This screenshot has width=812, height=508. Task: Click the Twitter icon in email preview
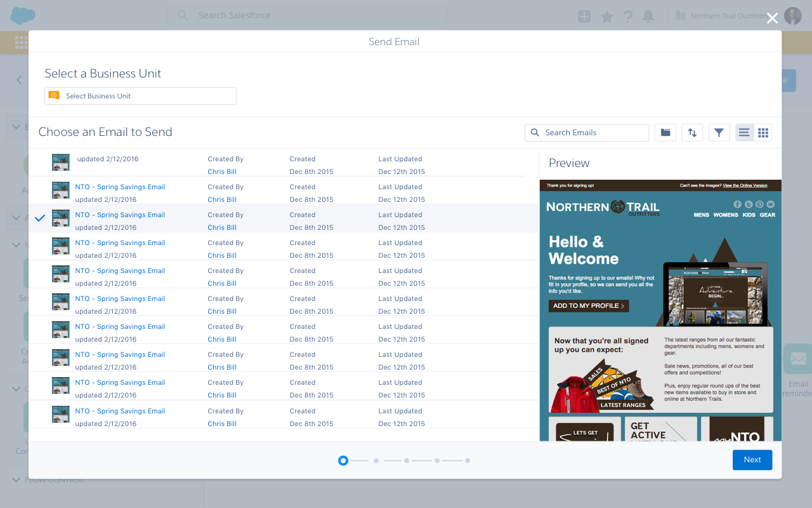point(749,204)
